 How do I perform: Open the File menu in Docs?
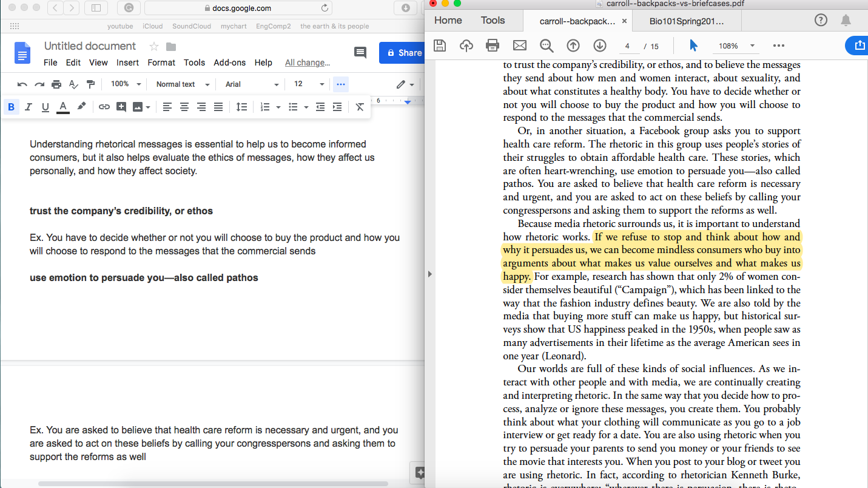[50, 63]
